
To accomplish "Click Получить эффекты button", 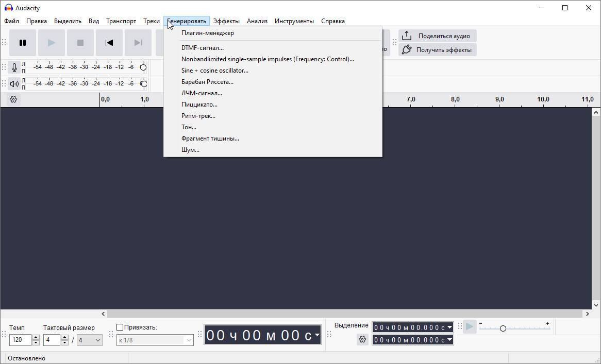I will pyautogui.click(x=437, y=50).
